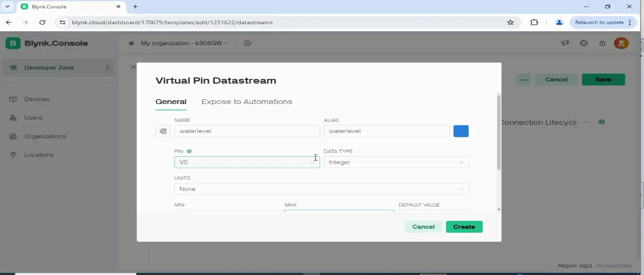Bookmark this page with star icon
This screenshot has width=644, height=275.
[x=510, y=22]
